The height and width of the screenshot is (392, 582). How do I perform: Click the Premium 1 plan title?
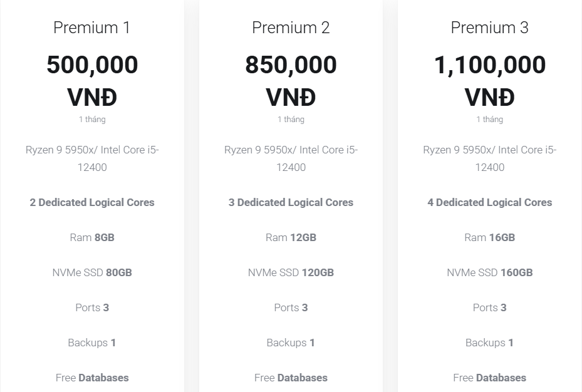click(91, 28)
